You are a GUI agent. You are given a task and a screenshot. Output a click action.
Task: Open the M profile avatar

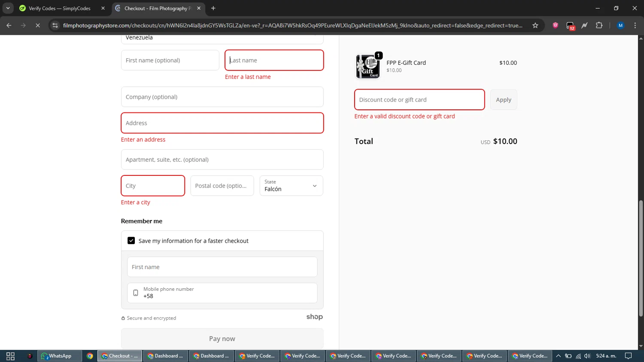[x=620, y=25]
